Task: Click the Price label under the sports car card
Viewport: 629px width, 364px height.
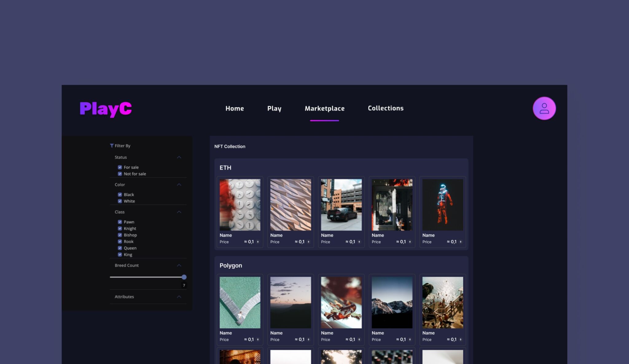Action: (326, 242)
